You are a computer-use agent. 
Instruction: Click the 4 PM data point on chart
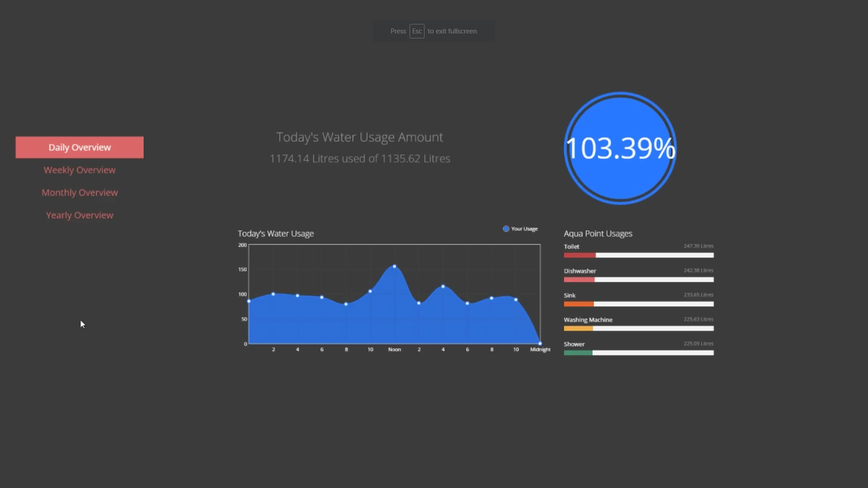tap(443, 286)
